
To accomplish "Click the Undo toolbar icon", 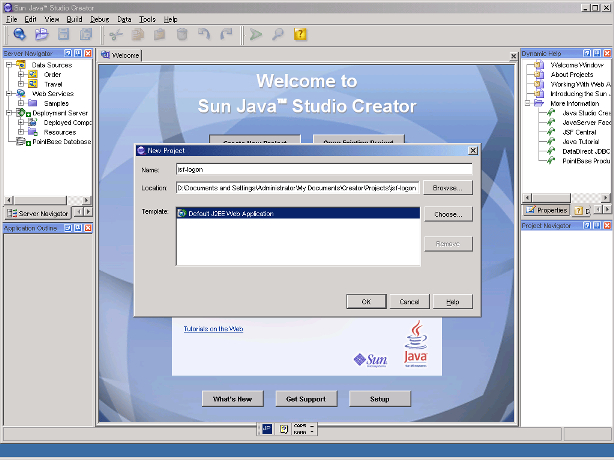I will [204, 34].
